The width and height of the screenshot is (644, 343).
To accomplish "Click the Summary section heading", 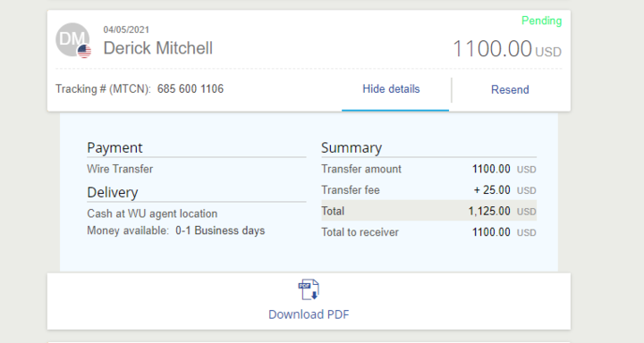I will click(x=352, y=147).
